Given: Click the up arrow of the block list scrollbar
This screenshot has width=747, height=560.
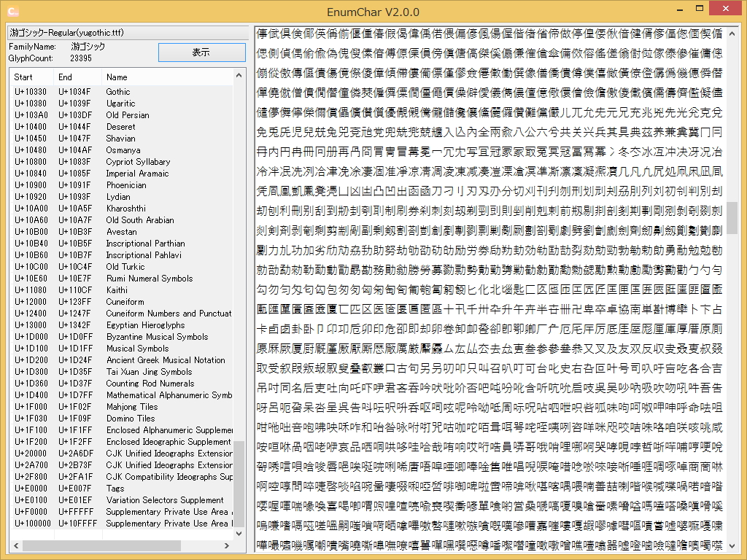Looking at the screenshot, I should pyautogui.click(x=239, y=77).
